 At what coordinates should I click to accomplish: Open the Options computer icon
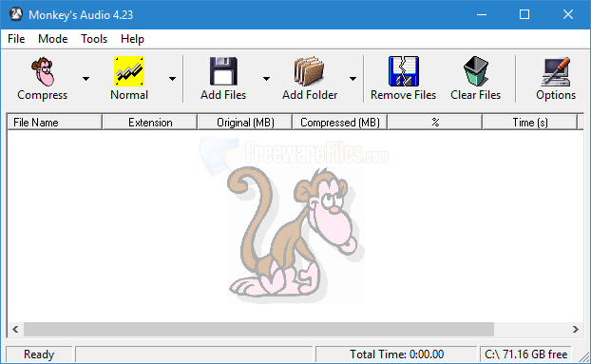(556, 71)
